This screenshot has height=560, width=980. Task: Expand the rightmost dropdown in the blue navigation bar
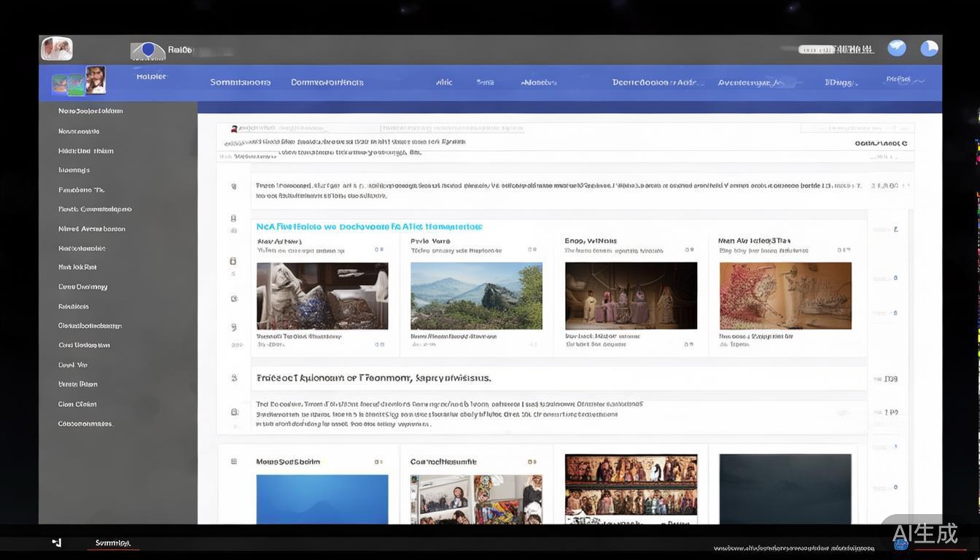tap(905, 80)
